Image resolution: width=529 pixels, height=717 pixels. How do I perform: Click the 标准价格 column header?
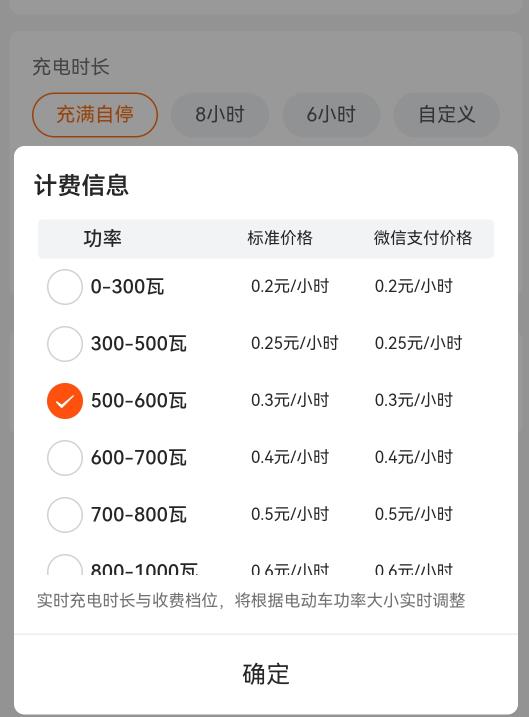click(280, 238)
